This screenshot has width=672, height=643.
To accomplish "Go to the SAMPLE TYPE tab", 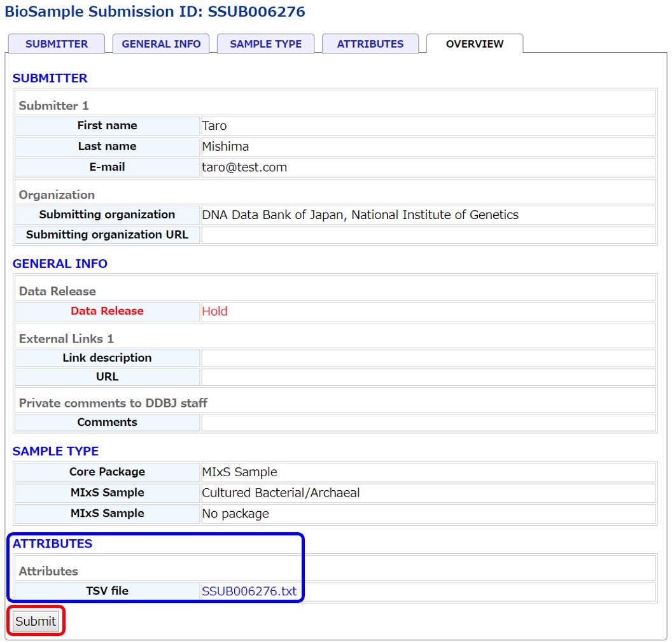I will click(265, 44).
